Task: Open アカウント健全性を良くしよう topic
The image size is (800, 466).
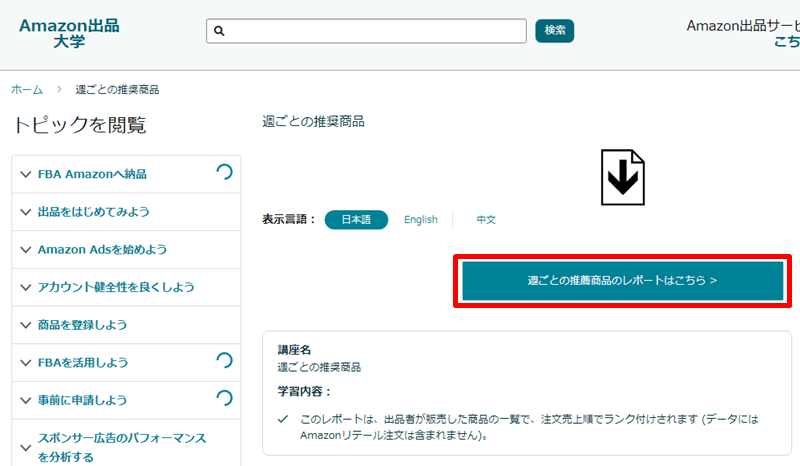Action: click(116, 287)
